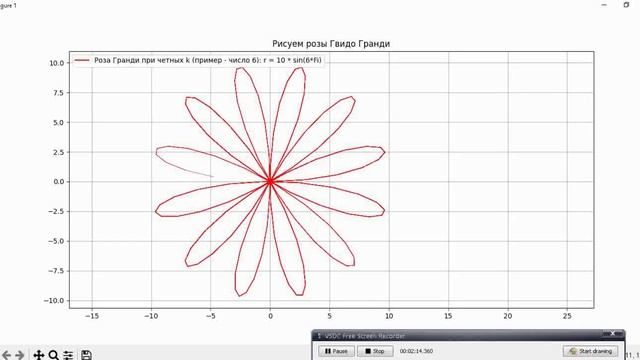Click x-axis tick label 25
The height and width of the screenshot is (360, 640).
pyautogui.click(x=567, y=316)
